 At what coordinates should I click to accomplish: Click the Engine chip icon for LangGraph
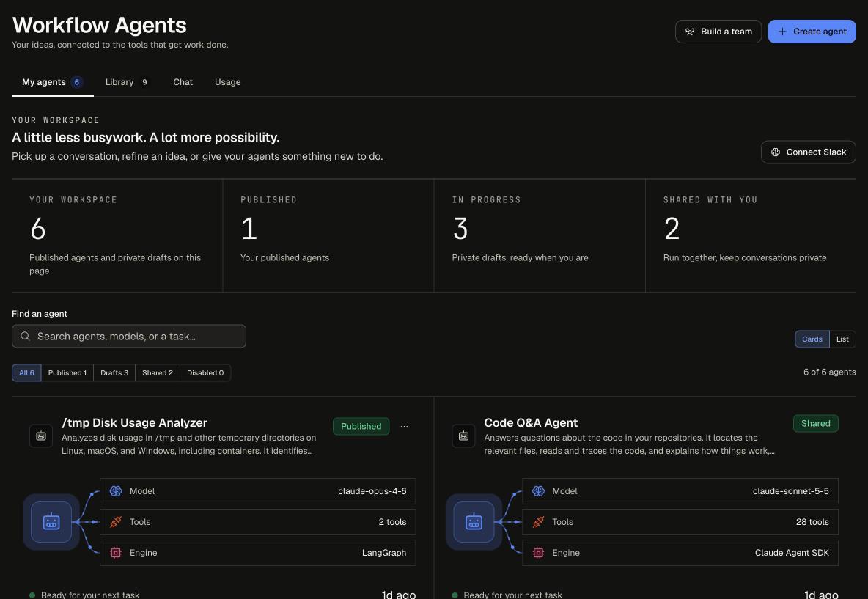point(116,553)
